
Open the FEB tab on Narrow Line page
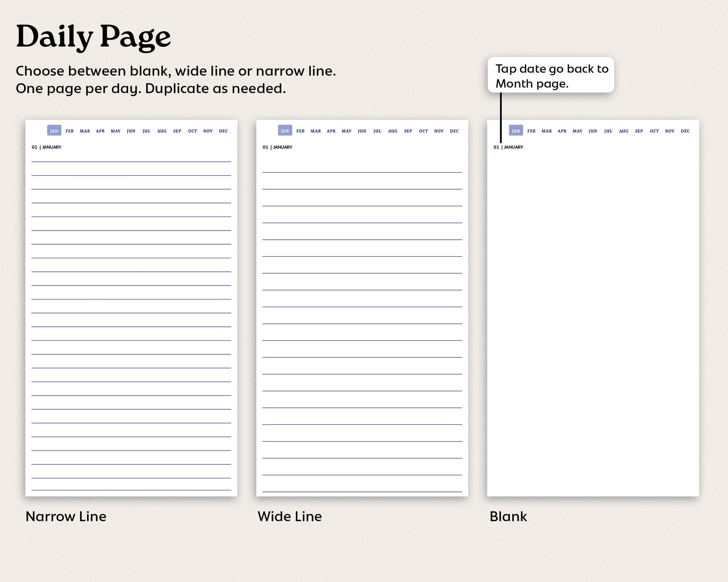pyautogui.click(x=70, y=131)
